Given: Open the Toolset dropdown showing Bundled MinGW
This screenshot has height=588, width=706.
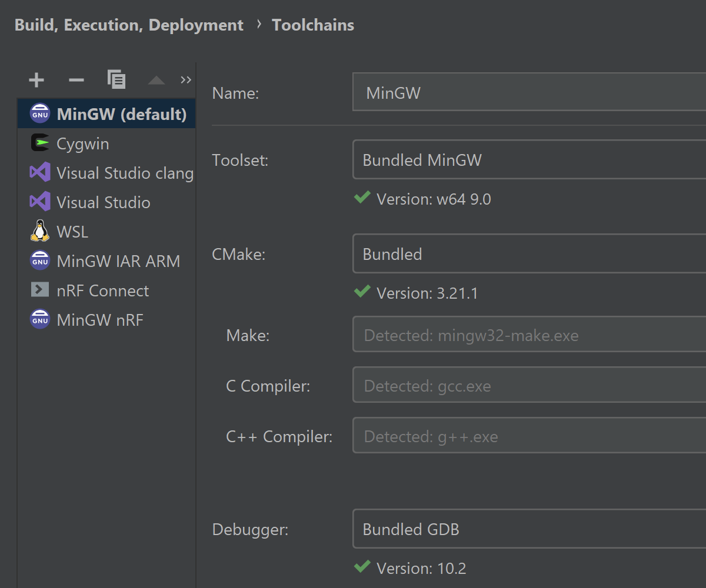Looking at the screenshot, I should (529, 159).
